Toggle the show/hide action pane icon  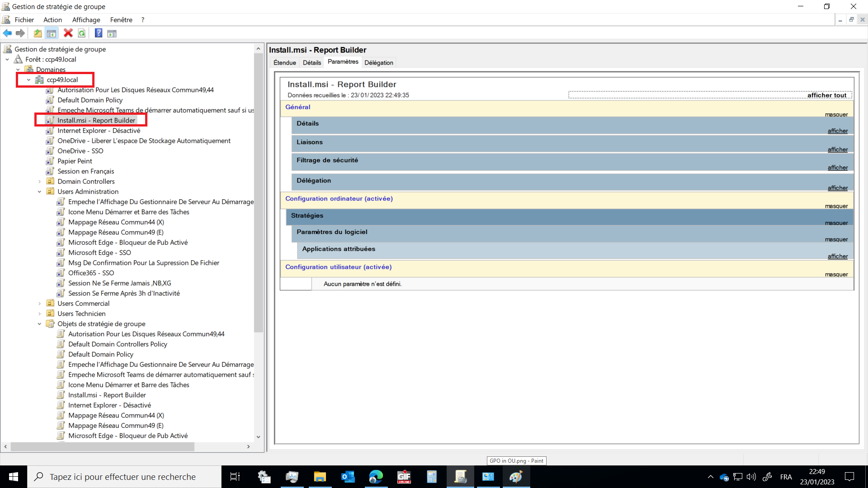click(112, 33)
